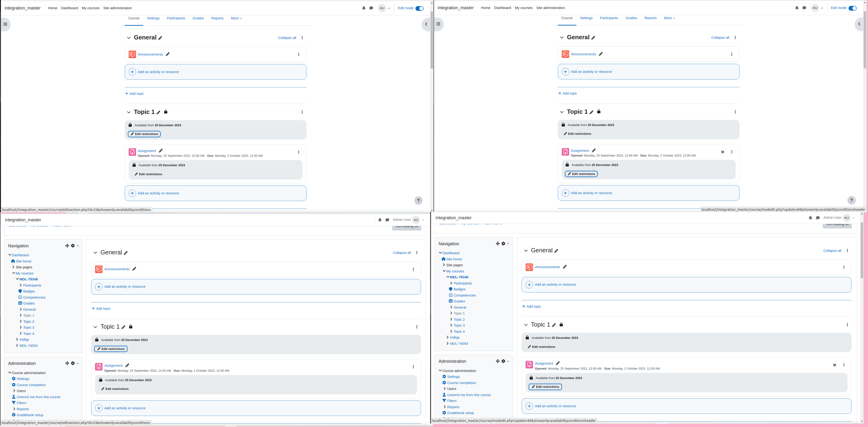Expand Site pages node in bottom-left window
The height and width of the screenshot is (427, 868).
click(x=13, y=267)
